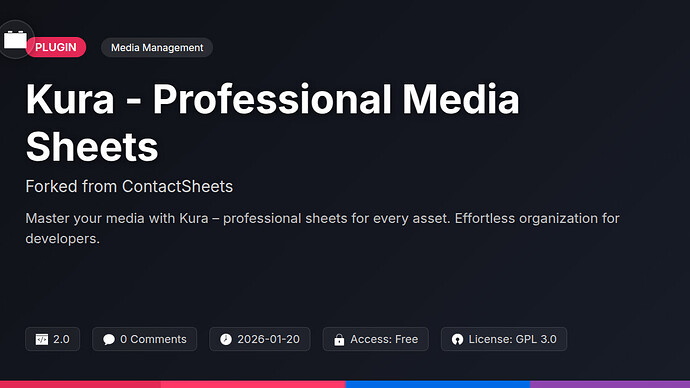Viewport: 690px width, 388px height.
Task: Click the comments speech bubble icon
Action: (x=109, y=339)
